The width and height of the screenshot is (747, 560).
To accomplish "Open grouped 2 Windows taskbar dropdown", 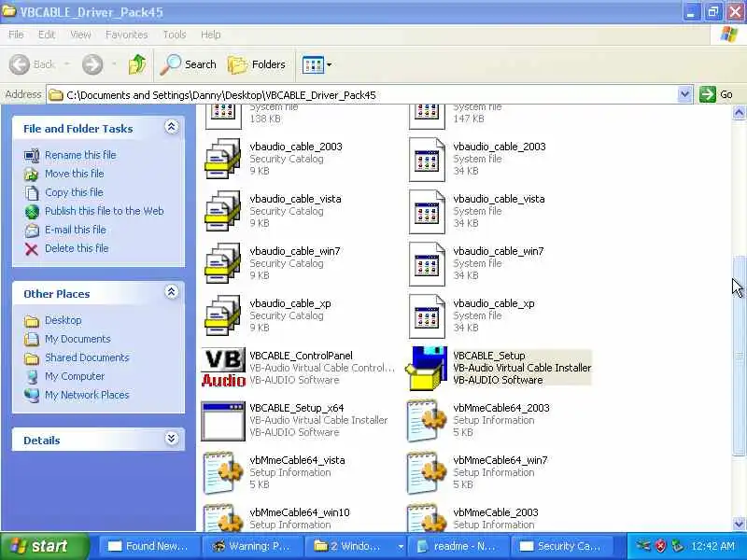I will point(401,547).
